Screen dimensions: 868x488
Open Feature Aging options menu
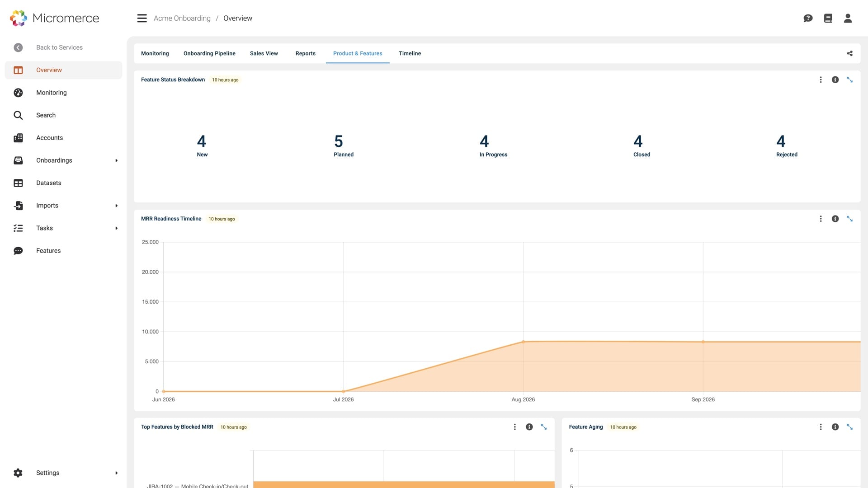pos(821,427)
